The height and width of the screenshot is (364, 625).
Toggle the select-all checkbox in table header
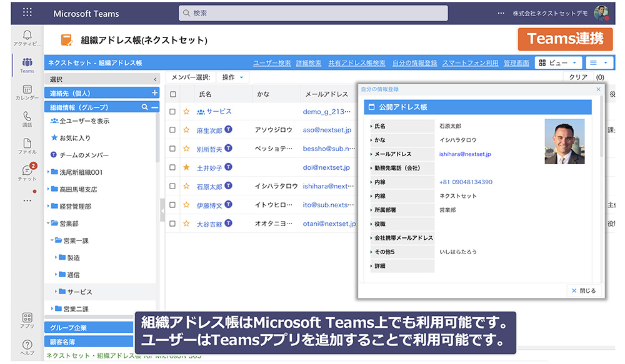[173, 94]
